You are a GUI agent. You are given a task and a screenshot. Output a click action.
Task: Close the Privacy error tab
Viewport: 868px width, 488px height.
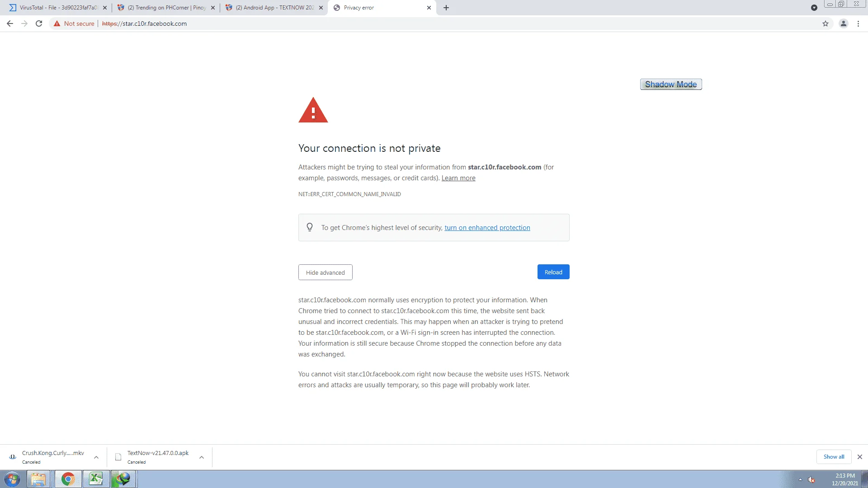(x=429, y=8)
